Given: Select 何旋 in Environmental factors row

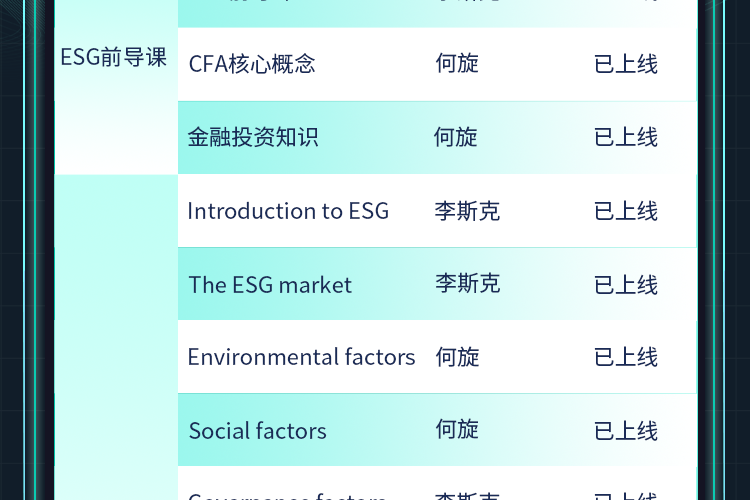Looking at the screenshot, I should click(457, 357).
